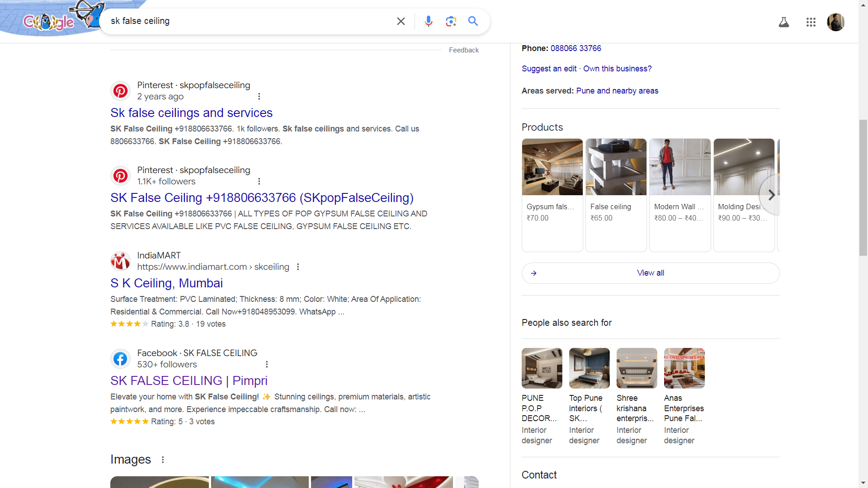Advance the Products carousel with next arrow

[x=771, y=195]
